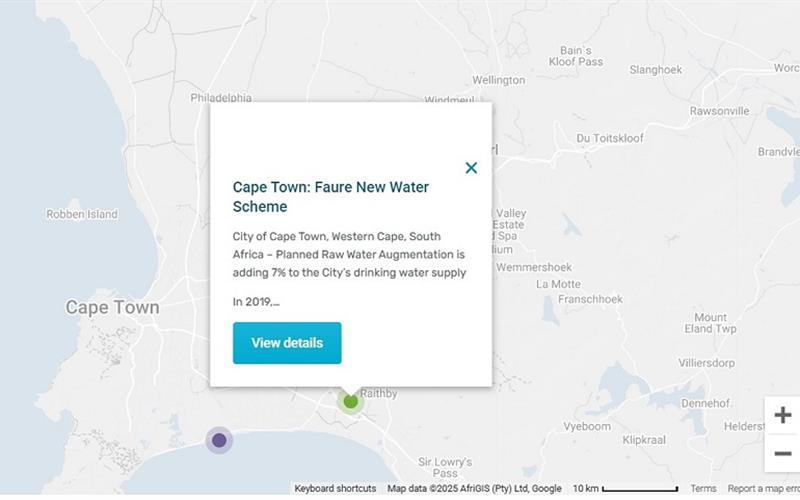Click the Cape Town: Faure New Water Scheme title

coord(331,196)
